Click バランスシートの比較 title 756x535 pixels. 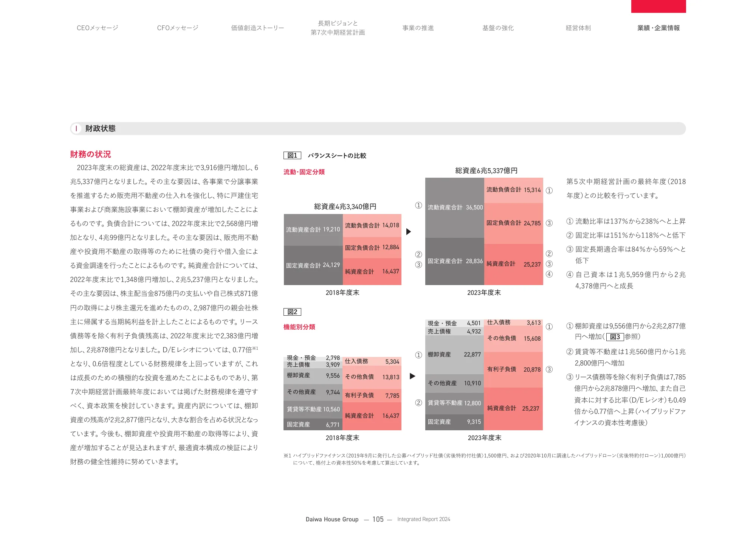pos(337,156)
